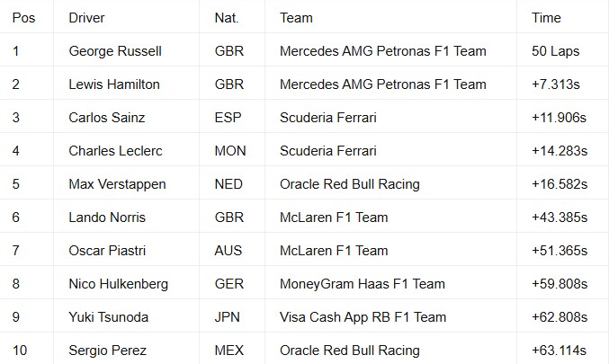Click the Team column header
This screenshot has height=364, width=609.
tap(390, 18)
